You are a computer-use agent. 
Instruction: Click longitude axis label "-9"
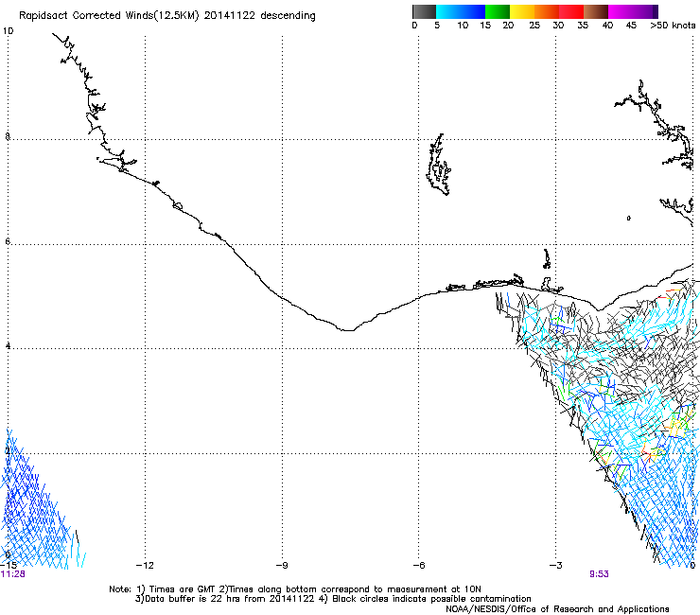tap(282, 566)
